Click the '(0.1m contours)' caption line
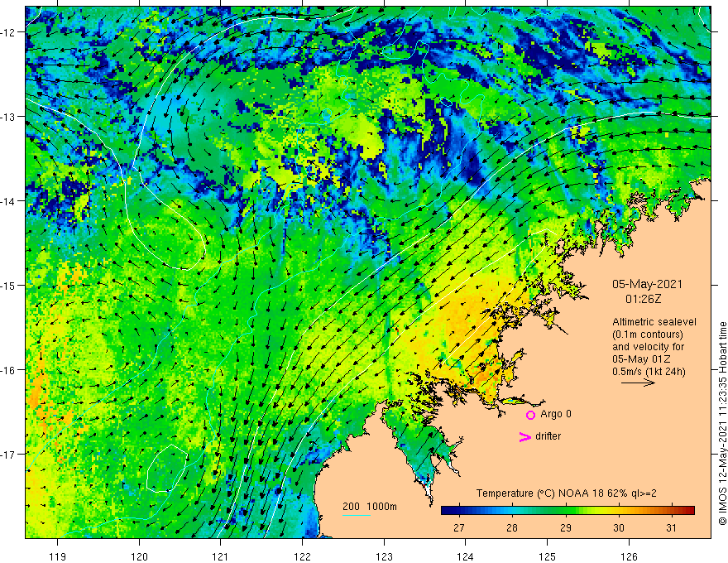Viewport: 728px width, 563px height. click(x=648, y=334)
